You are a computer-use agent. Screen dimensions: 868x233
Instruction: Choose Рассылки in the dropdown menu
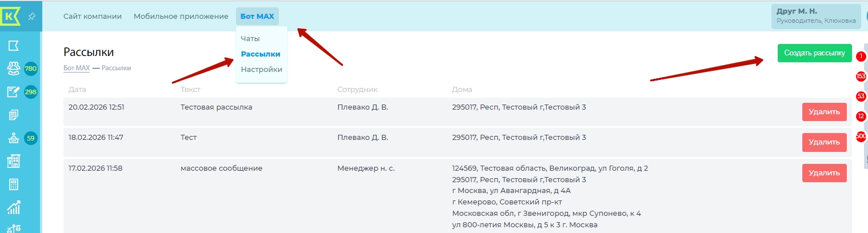coord(261,54)
